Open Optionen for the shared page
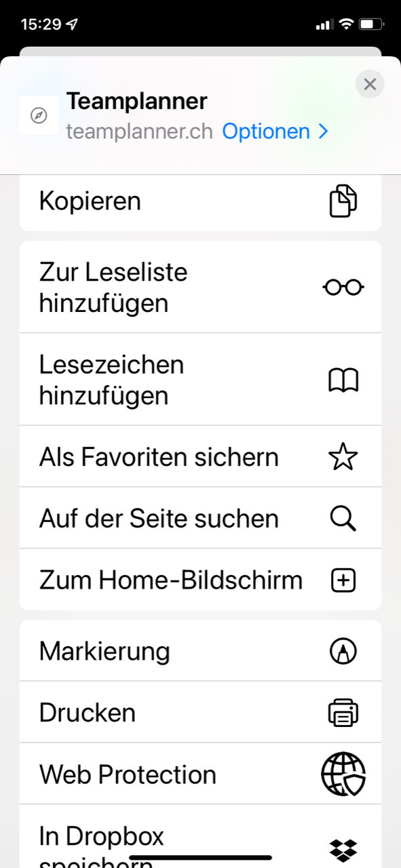Screen dimensions: 401x868 pos(266,132)
